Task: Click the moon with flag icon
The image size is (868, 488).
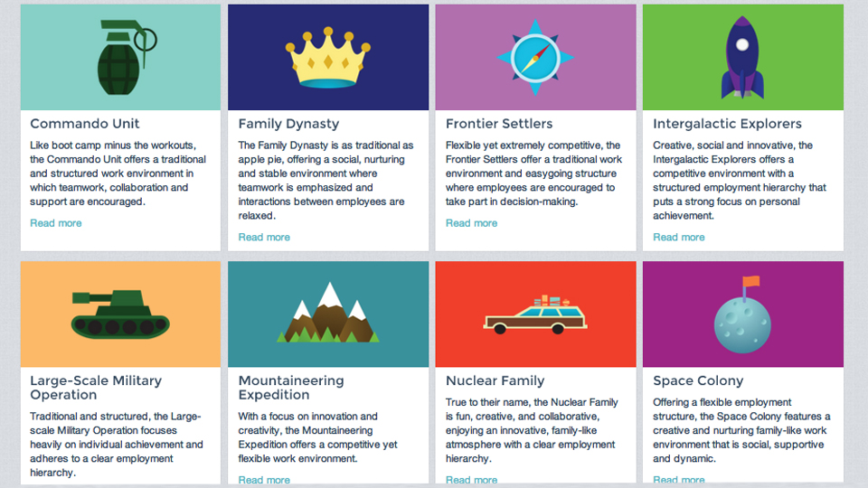Action: [742, 313]
